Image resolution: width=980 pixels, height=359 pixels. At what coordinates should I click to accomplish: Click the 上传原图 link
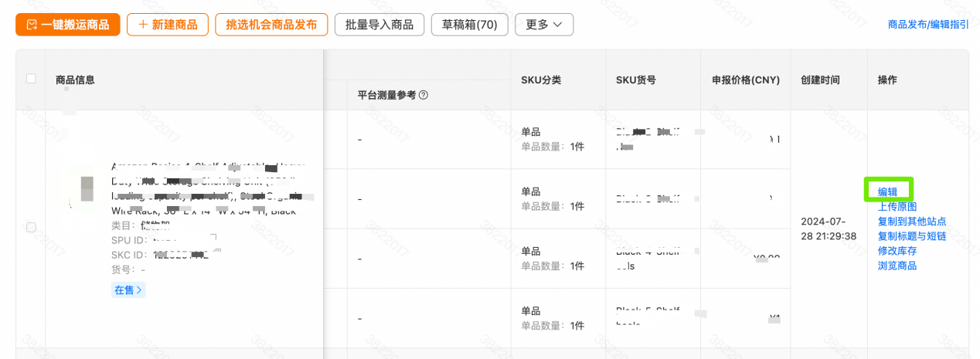[897, 206]
